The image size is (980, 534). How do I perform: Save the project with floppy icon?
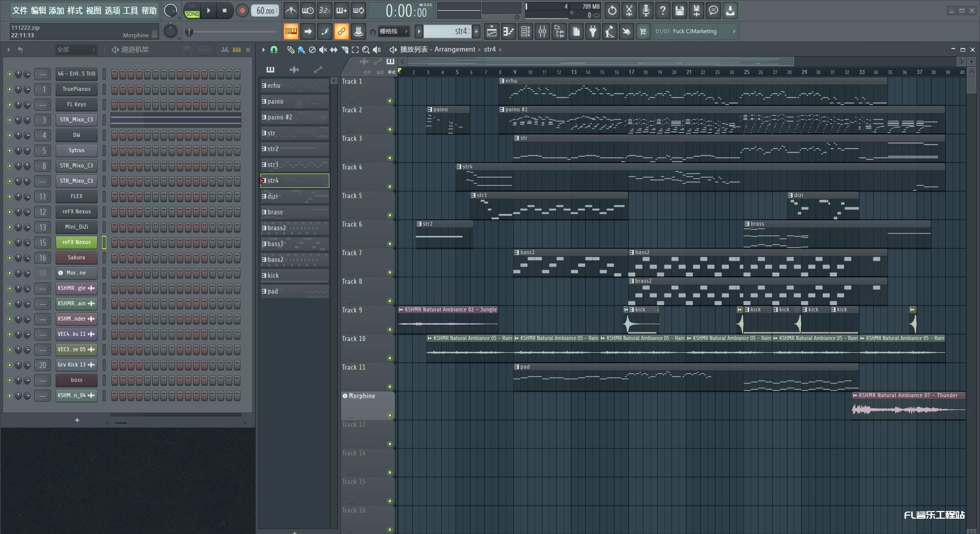(x=680, y=10)
